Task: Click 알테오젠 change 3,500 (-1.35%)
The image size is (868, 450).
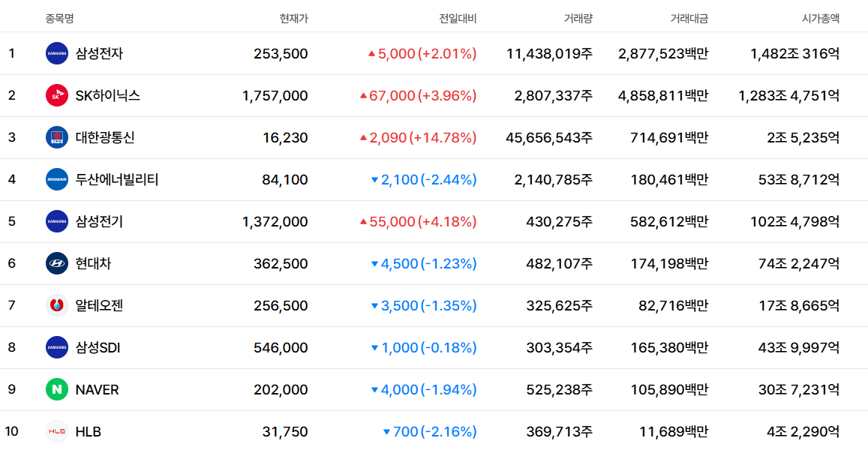Action: pos(423,306)
